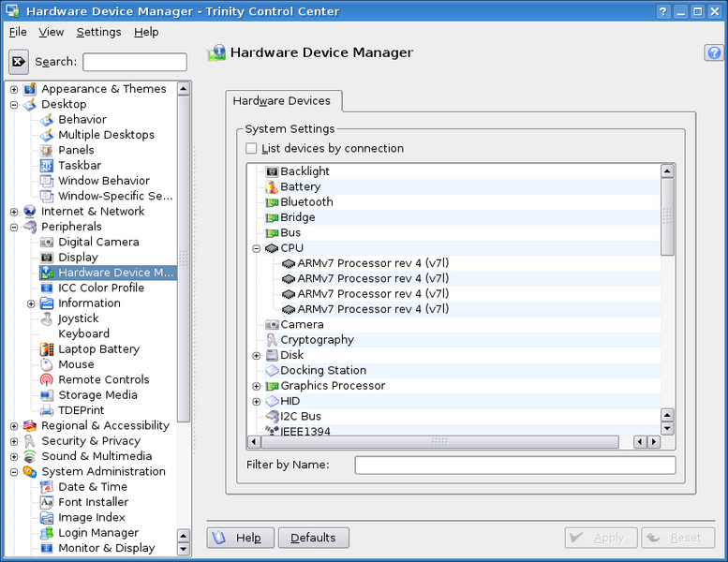The width and height of the screenshot is (728, 562).
Task: Click the clear search icon beside Search
Action: point(19,62)
